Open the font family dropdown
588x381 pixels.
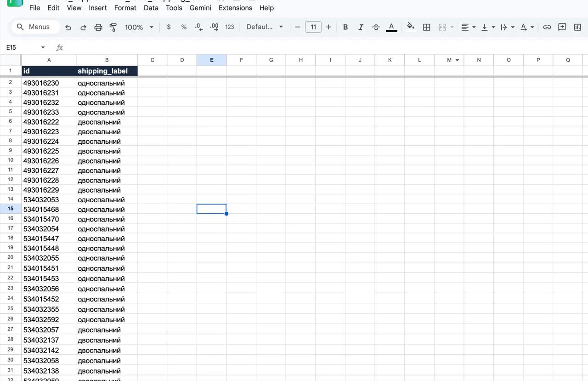[x=265, y=27]
